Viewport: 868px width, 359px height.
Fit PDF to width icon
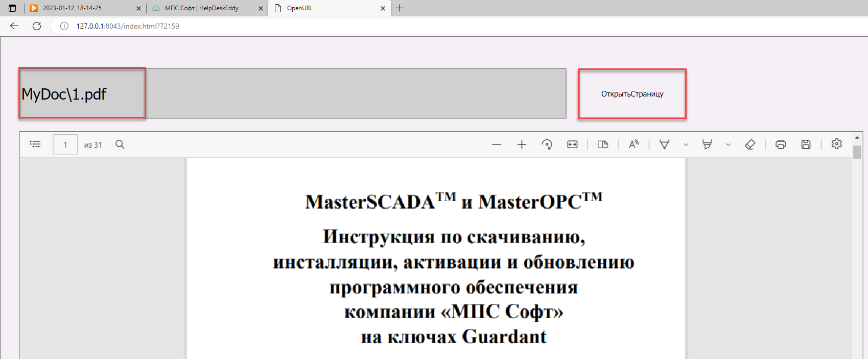(572, 145)
